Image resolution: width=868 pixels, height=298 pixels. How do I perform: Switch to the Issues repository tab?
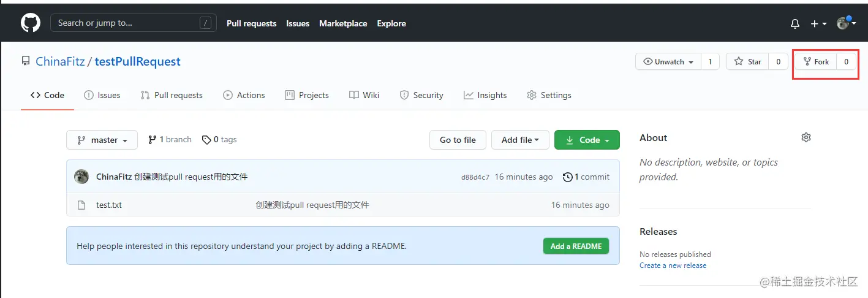point(102,95)
